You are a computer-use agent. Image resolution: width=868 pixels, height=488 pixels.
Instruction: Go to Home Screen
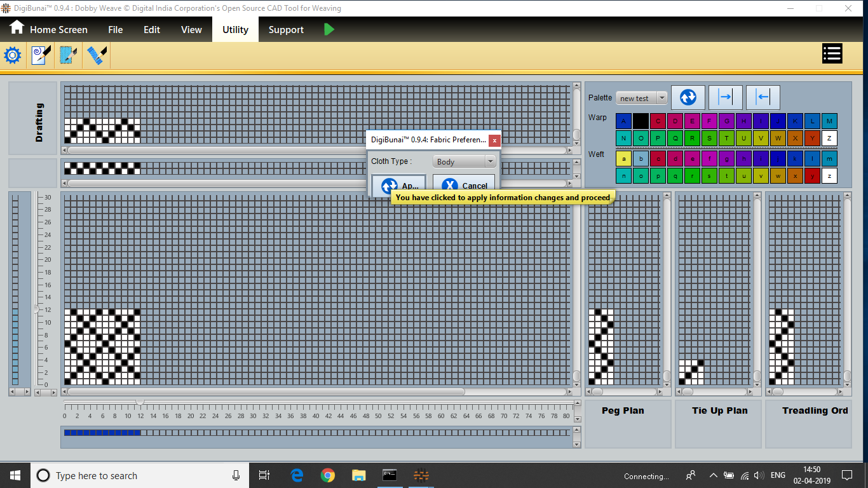[x=48, y=30]
